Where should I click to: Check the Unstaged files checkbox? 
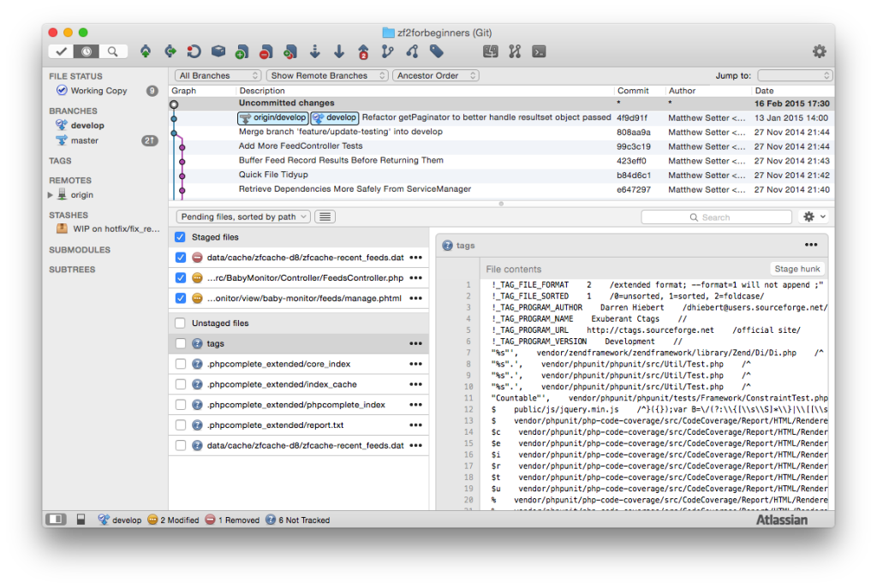coord(180,324)
